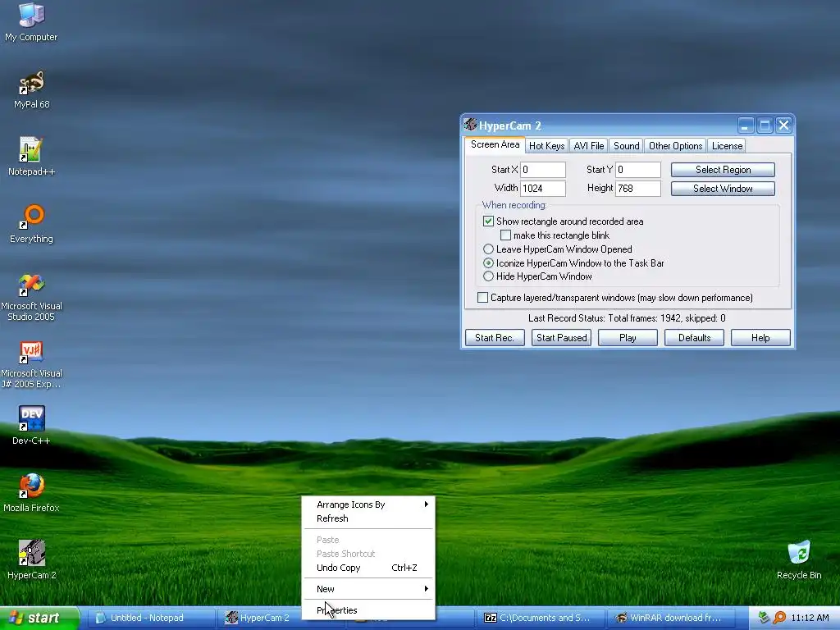Click Start Rec. button

point(495,337)
